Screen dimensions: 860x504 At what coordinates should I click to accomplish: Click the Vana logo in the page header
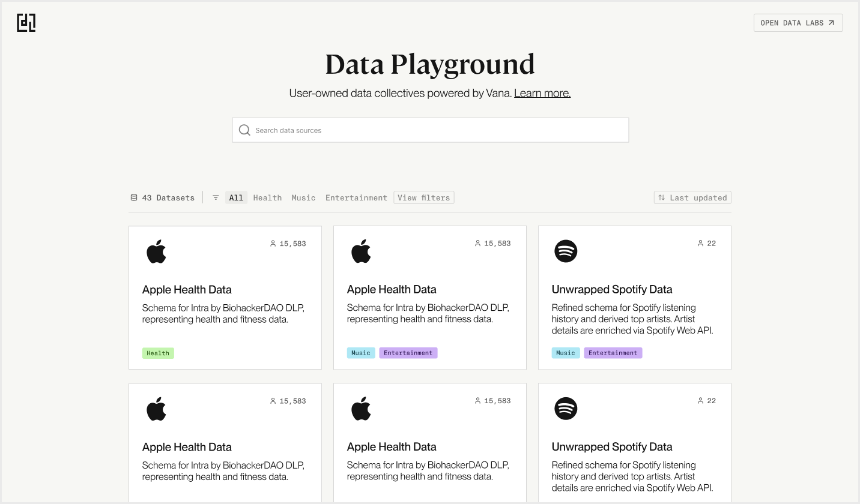tap(26, 23)
